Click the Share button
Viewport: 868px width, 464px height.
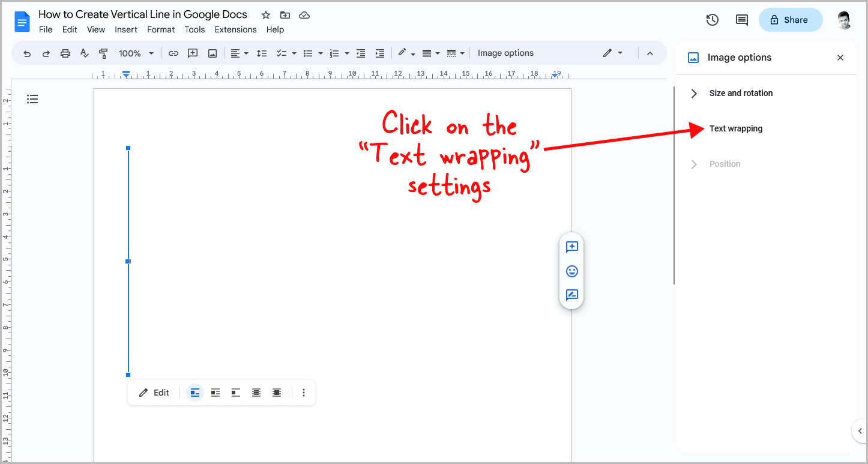(791, 20)
